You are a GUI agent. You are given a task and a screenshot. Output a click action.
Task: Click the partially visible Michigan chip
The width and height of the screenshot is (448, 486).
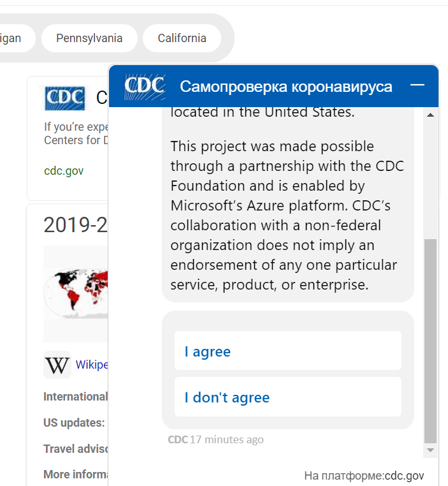point(10,38)
